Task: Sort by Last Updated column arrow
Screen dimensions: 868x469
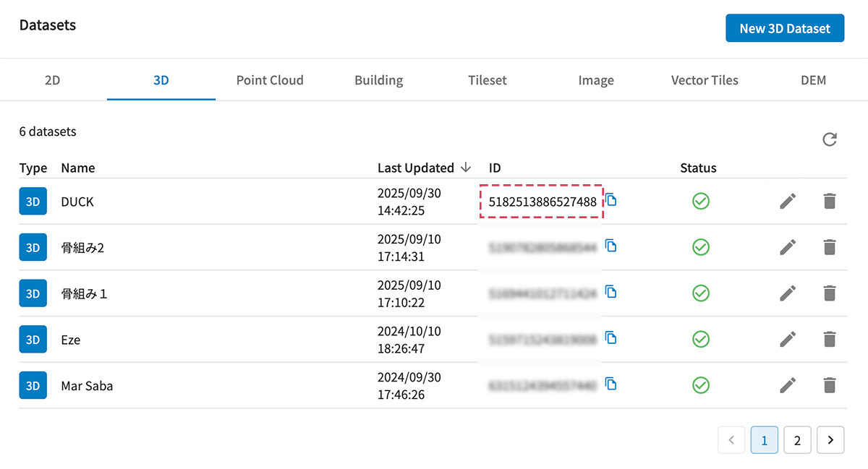Action: [466, 168]
